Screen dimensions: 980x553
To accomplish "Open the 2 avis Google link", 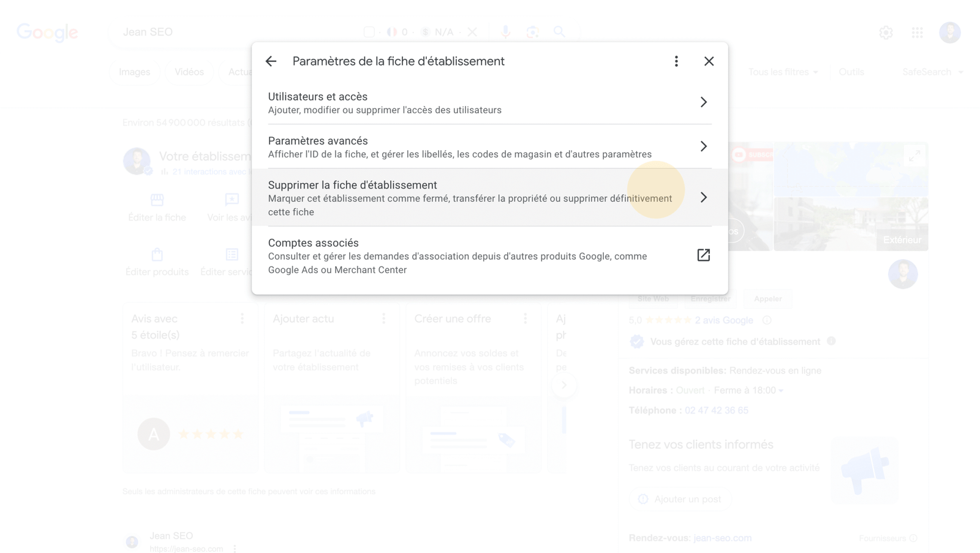I will (724, 320).
